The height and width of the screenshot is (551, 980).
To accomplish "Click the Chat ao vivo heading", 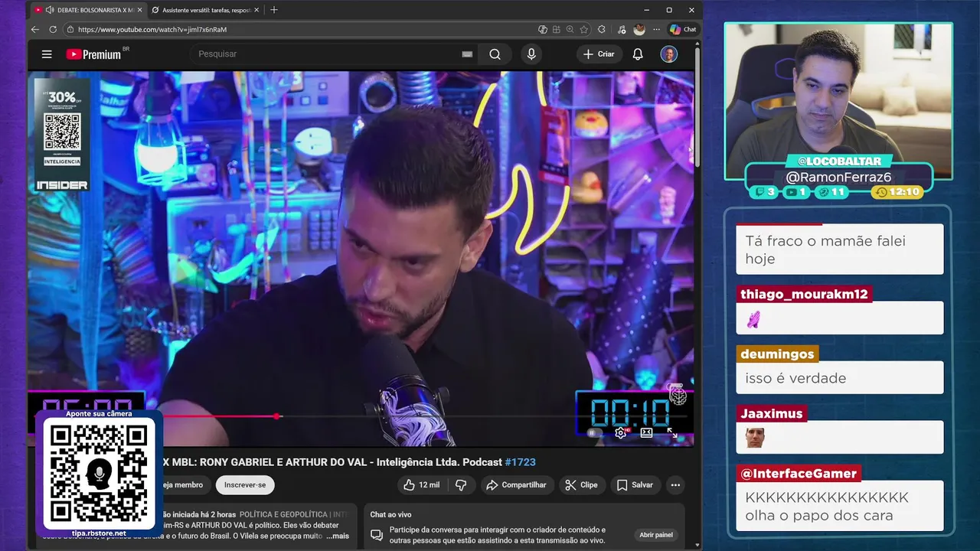I will [390, 514].
